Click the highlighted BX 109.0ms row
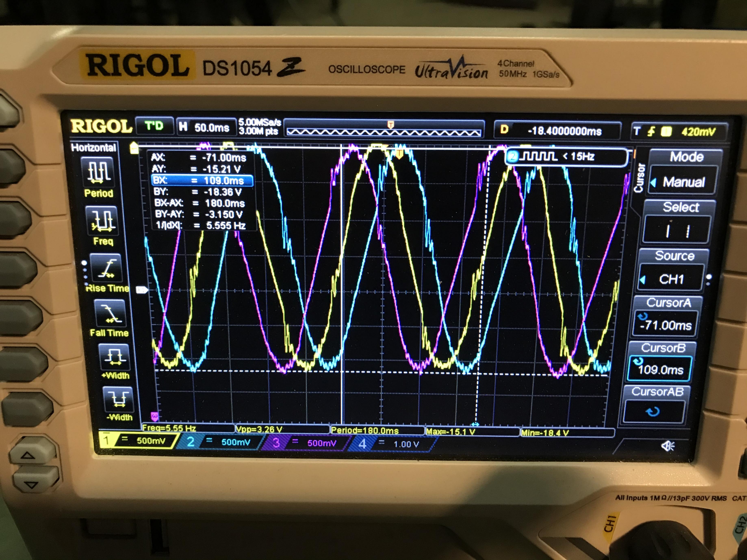Viewport: 747px width, 560px height. pyautogui.click(x=202, y=180)
